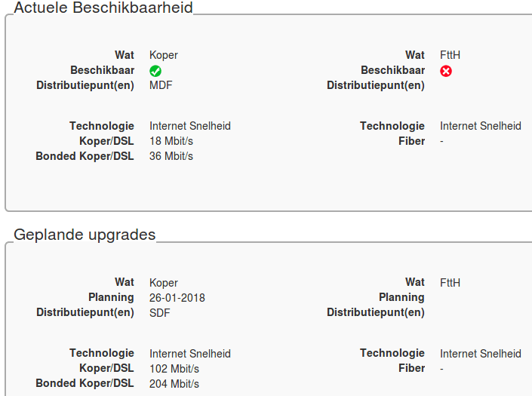Image resolution: width=532 pixels, height=396 pixels.
Task: Select the SDF distribution point value
Action: [160, 312]
